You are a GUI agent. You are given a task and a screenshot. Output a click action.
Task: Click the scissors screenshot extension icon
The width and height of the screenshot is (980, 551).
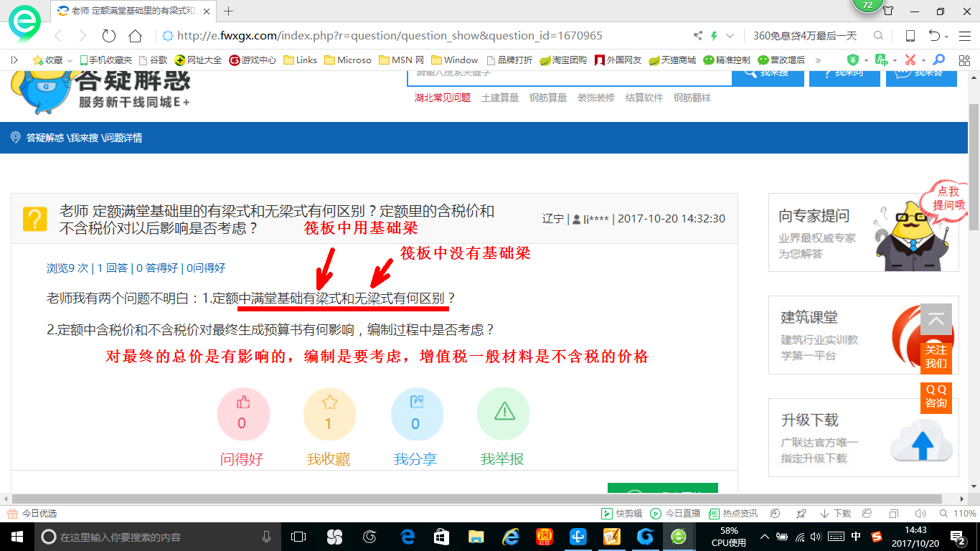[910, 60]
